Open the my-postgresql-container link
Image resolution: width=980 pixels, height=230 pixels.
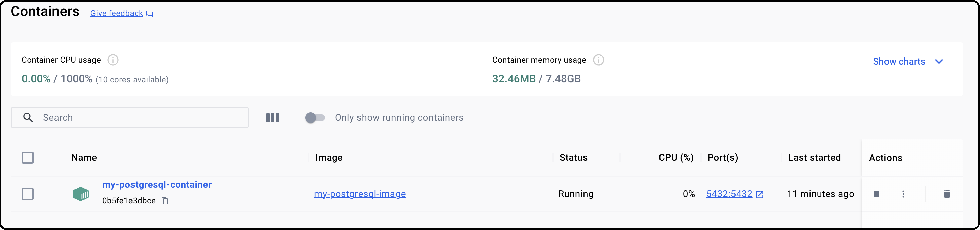(157, 185)
